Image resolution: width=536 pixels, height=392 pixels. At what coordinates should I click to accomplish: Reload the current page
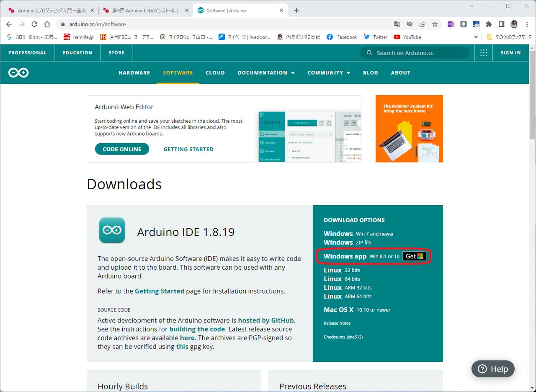coord(34,24)
